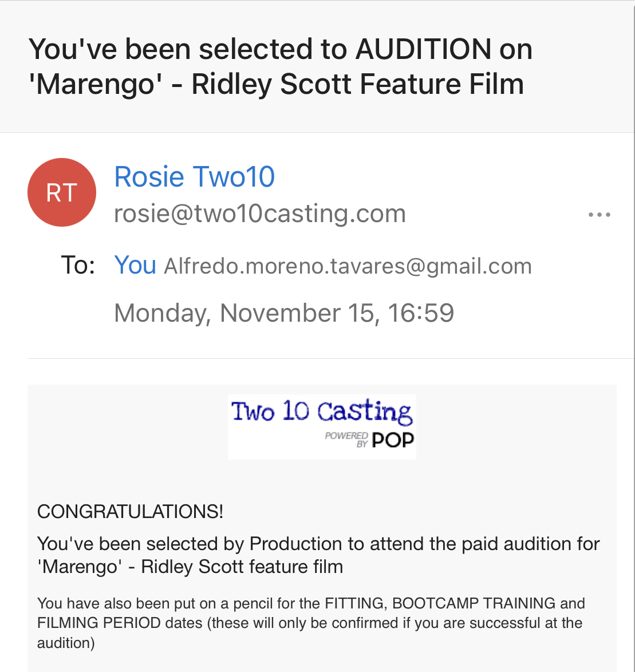The width and height of the screenshot is (635, 672).
Task: Tap the word AUDITION in the subject
Action: click(x=423, y=49)
